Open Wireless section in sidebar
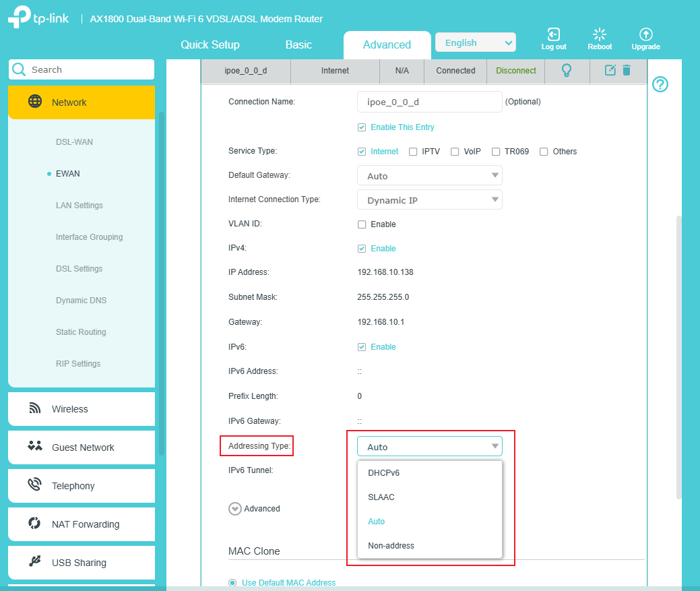This screenshot has width=700, height=591. pos(70,409)
